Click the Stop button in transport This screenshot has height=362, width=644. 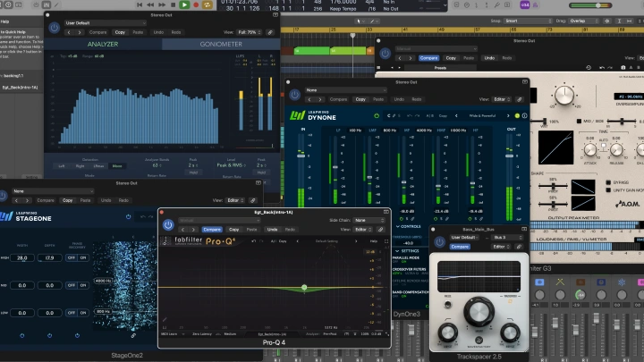pyautogui.click(x=173, y=4)
